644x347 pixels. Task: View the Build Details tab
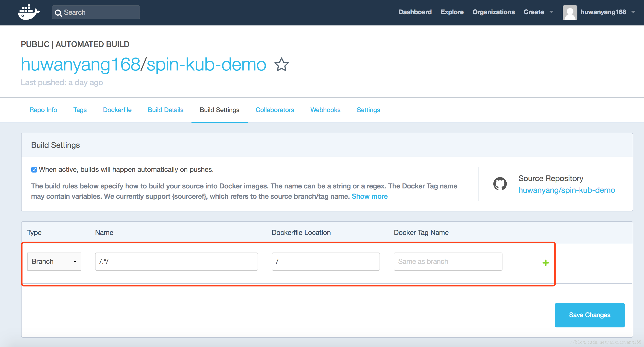coord(166,110)
